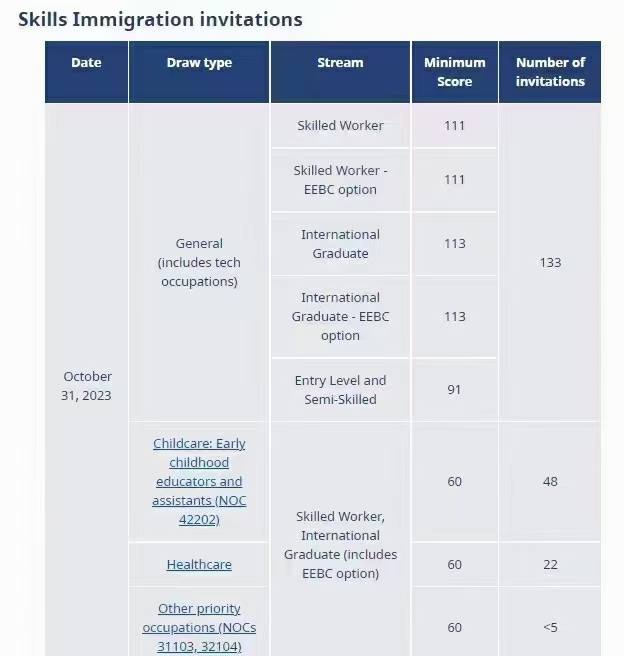The height and width of the screenshot is (656, 624).
Task: Select the Skills Immigration invitations heading
Action: pyautogui.click(x=160, y=20)
